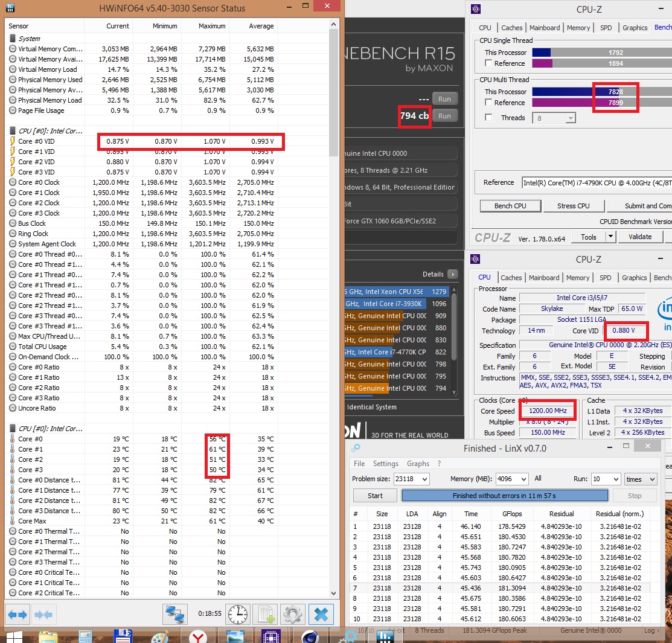The height and width of the screenshot is (643, 672).
Task: Click HWiNFO sensor list scroll-up arrow
Action: (x=333, y=25)
